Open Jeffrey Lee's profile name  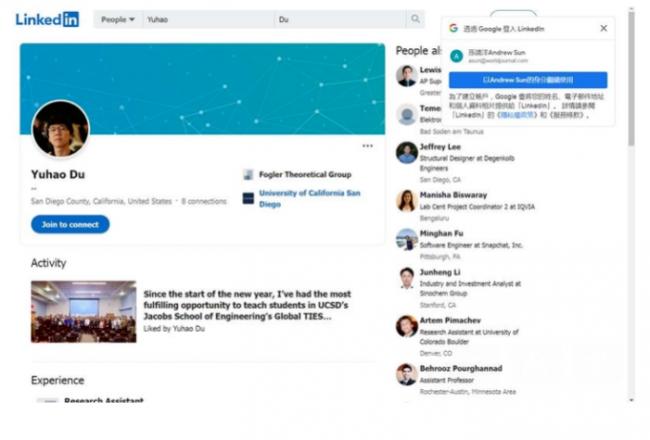(x=440, y=147)
